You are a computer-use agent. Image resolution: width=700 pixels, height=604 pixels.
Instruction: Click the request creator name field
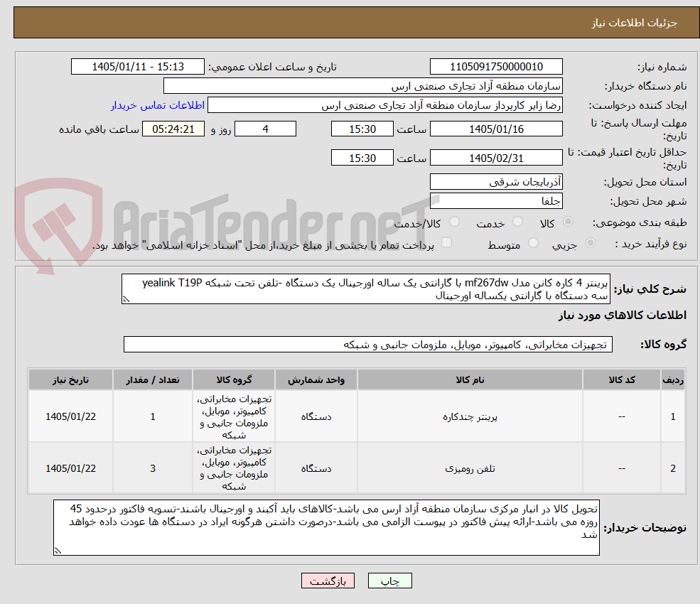(384, 105)
